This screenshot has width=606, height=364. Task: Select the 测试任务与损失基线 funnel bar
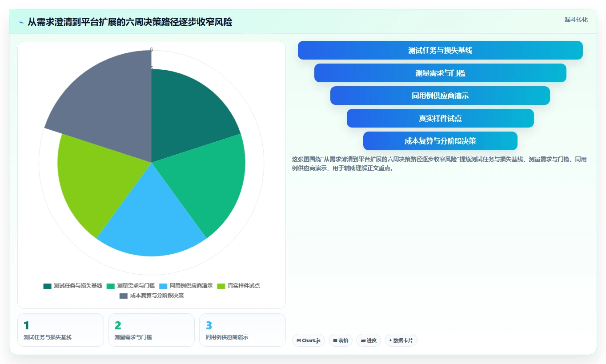click(440, 50)
